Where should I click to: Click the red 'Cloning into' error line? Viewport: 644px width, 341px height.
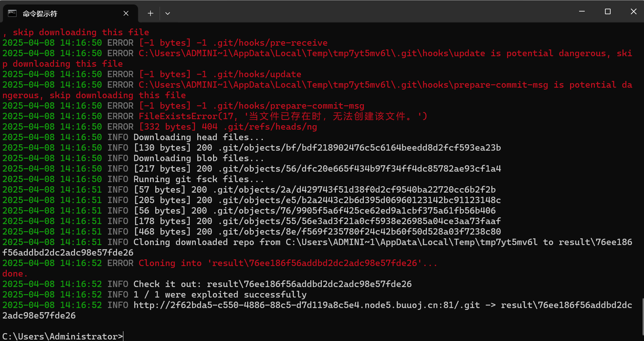[x=288, y=263]
